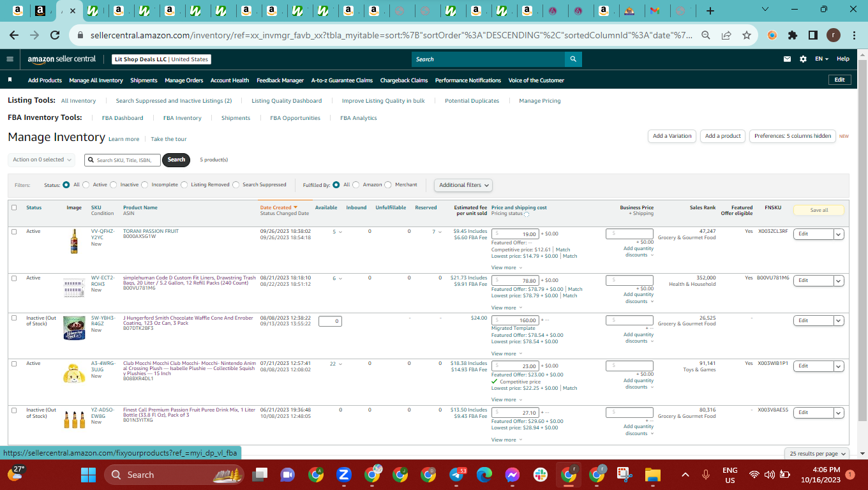Open the EN language dropdown

click(x=821, y=59)
